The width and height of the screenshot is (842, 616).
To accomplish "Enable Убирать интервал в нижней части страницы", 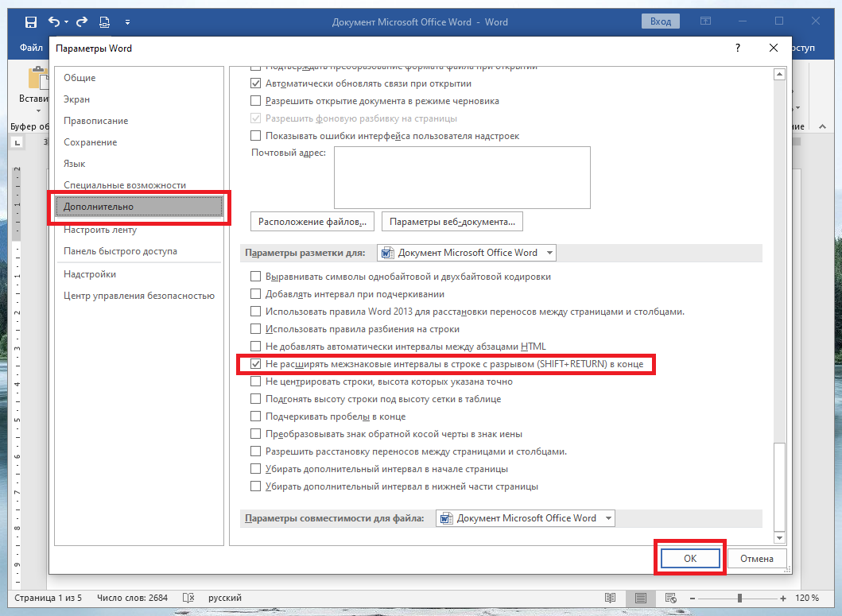I will (255, 486).
